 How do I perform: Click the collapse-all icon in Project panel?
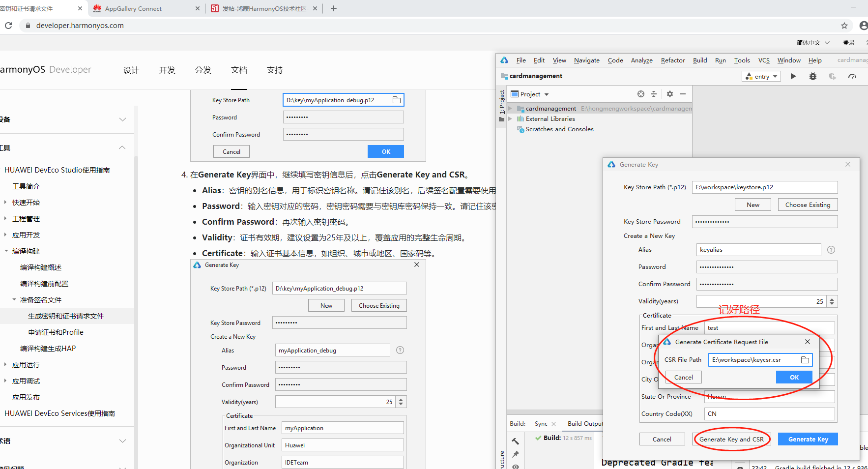coord(654,94)
